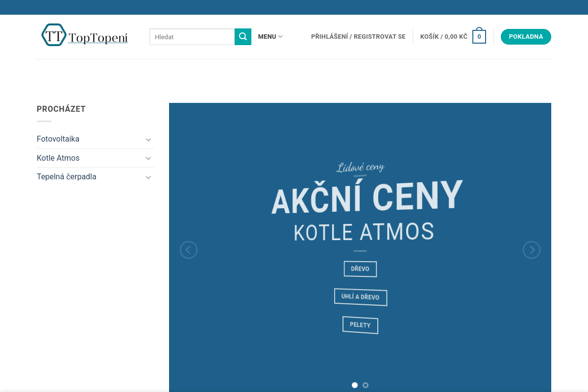This screenshot has width=588, height=392.
Task: Advance to next slide arrow
Action: click(x=531, y=250)
